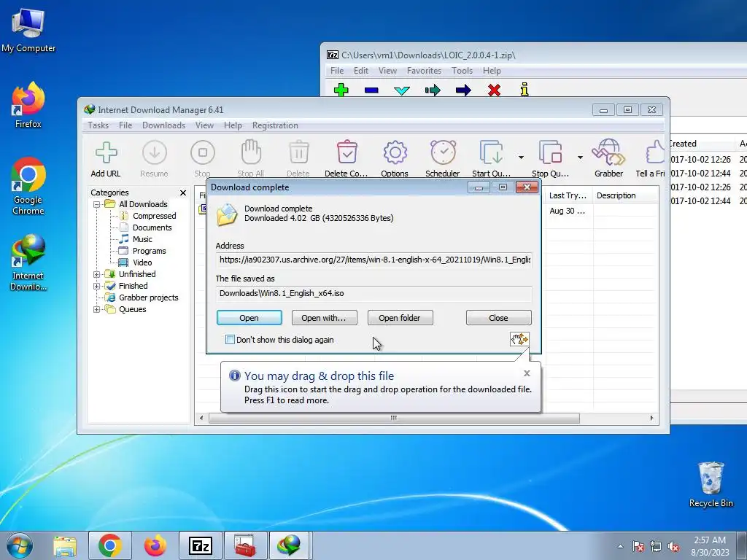Click the Address URL field

[374, 260]
